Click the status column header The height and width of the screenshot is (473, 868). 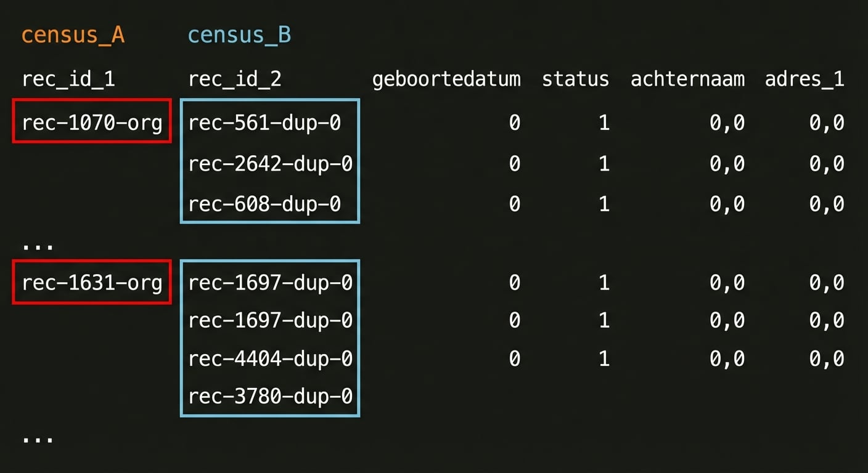575,79
